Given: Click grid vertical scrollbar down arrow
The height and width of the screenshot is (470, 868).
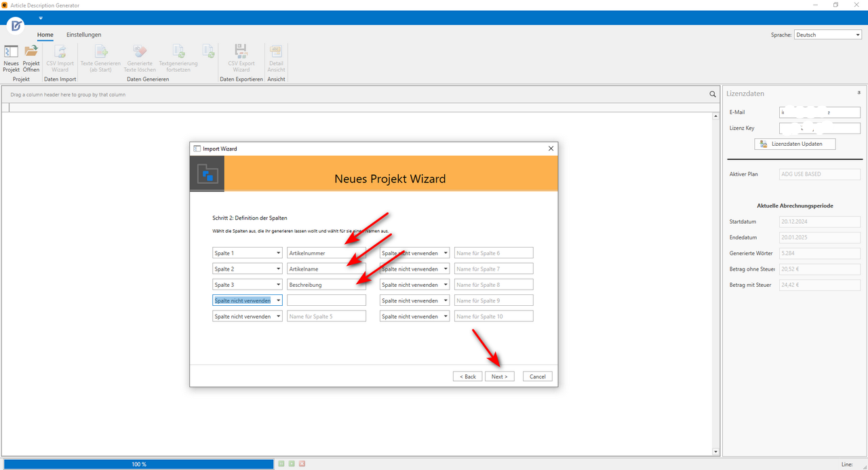Looking at the screenshot, I should click(716, 452).
